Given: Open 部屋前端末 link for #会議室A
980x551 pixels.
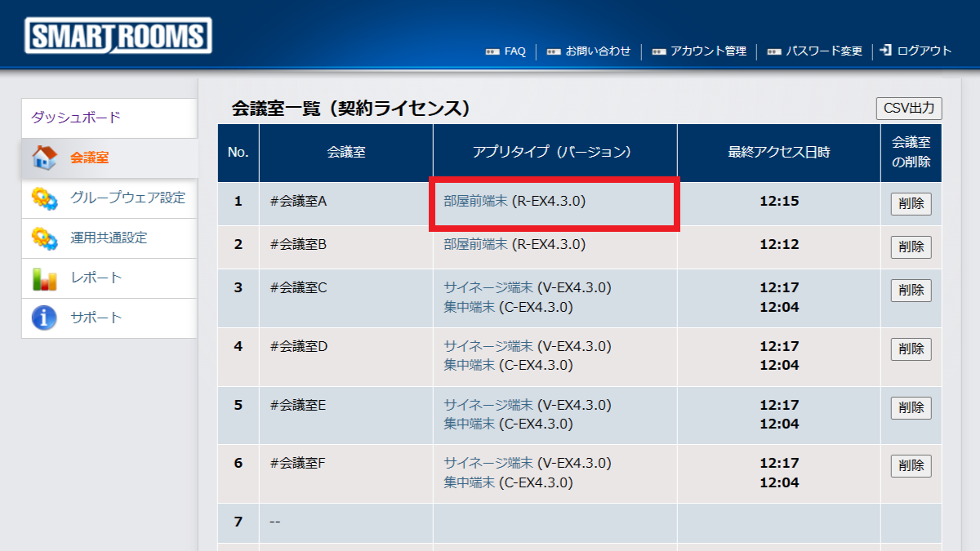Looking at the screenshot, I should tap(475, 201).
